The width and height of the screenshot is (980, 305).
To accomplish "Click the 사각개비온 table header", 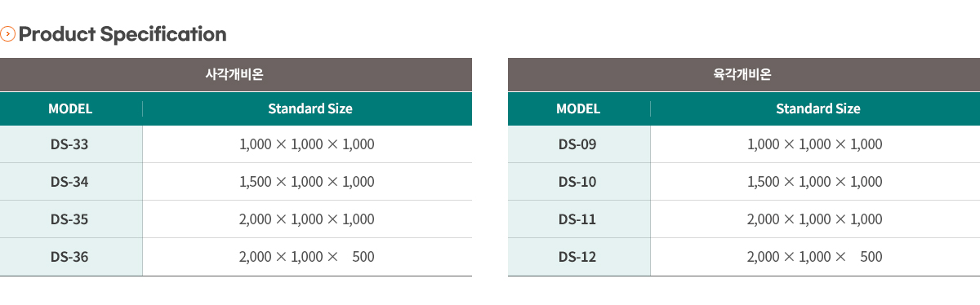I will click(x=236, y=75).
